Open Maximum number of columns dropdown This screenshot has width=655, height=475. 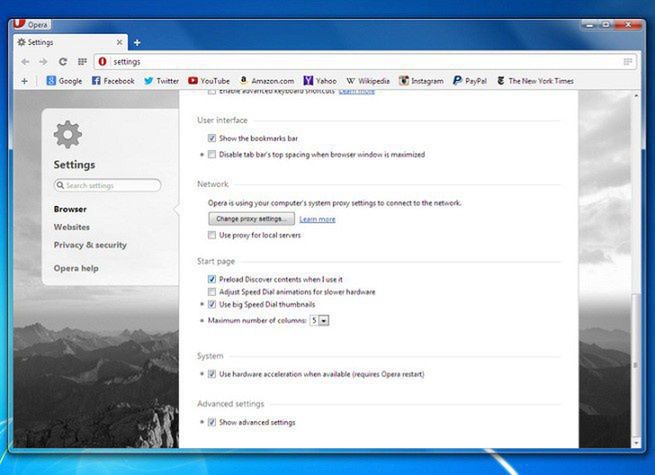[x=319, y=320]
